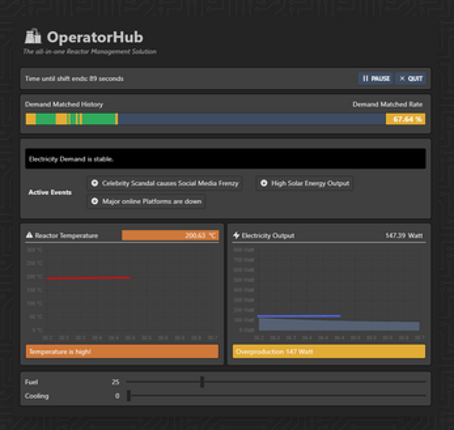This screenshot has height=430, width=454.
Task: Click the Overproduction 147 Watt banner
Action: [329, 352]
